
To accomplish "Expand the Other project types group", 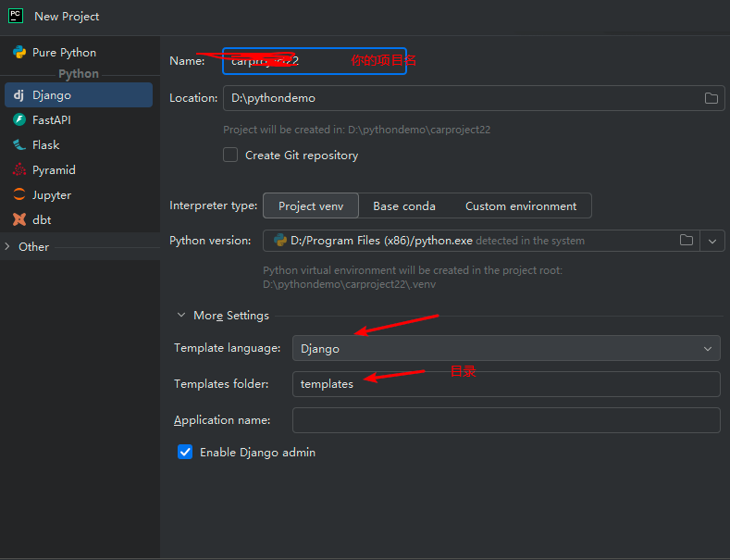I will [8, 247].
